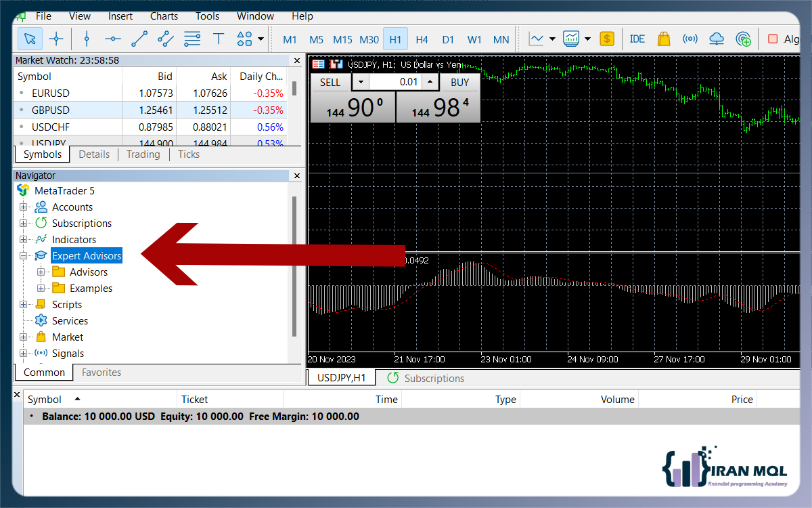812x508 pixels.
Task: Expand the Subscriptions tree node
Action: (x=23, y=224)
